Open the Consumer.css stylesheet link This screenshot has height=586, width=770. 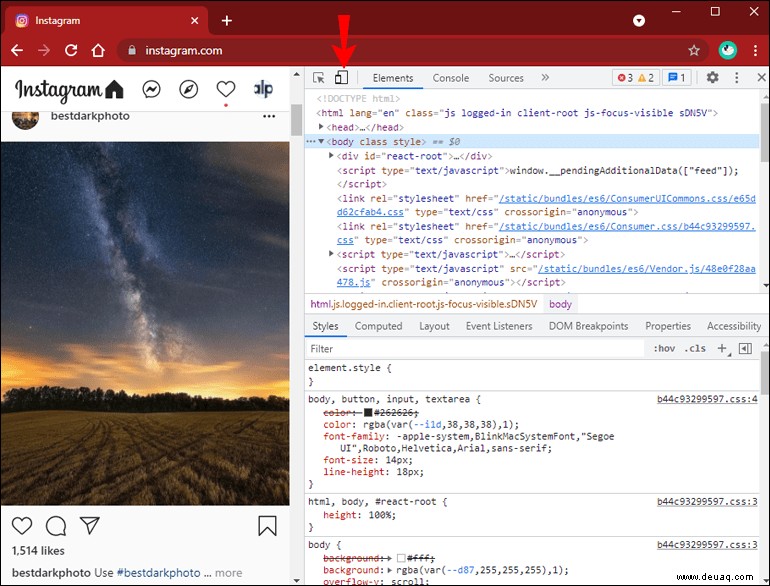click(x=627, y=226)
